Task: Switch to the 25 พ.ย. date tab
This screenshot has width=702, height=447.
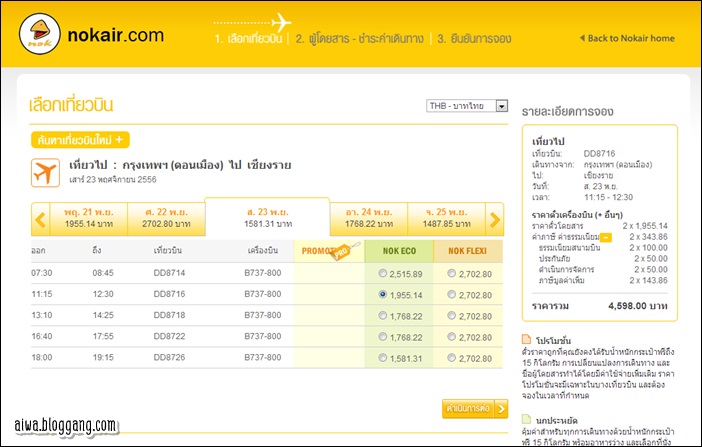Action: pos(446,219)
